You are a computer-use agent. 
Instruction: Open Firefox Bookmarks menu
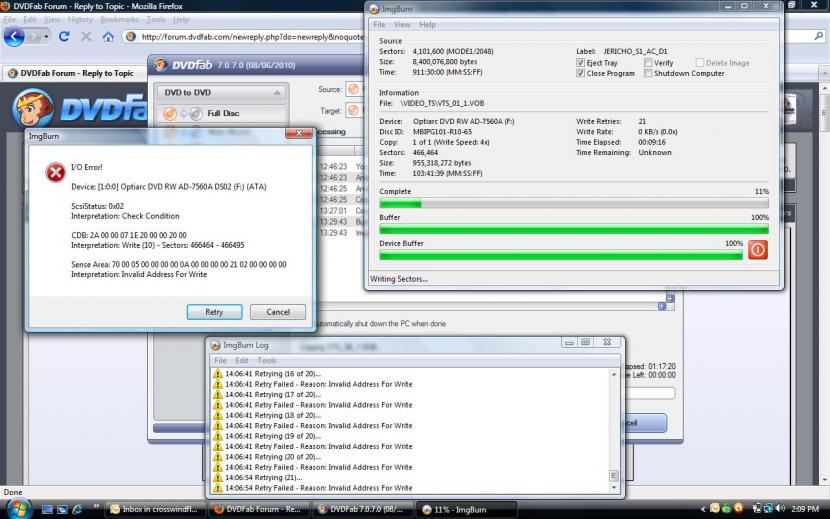coord(119,19)
